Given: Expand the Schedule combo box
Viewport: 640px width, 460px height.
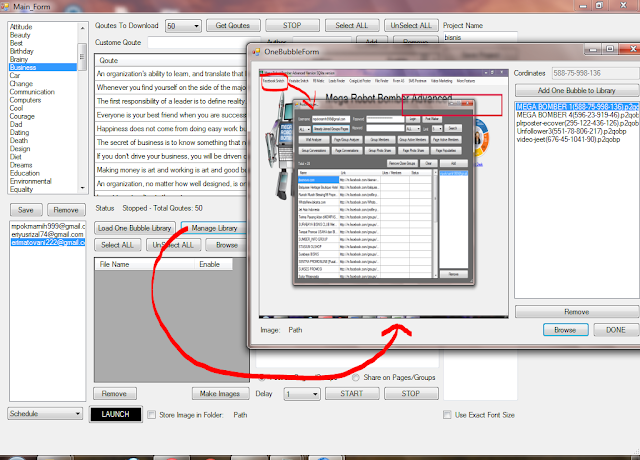Looking at the screenshot, I should click(x=78, y=413).
